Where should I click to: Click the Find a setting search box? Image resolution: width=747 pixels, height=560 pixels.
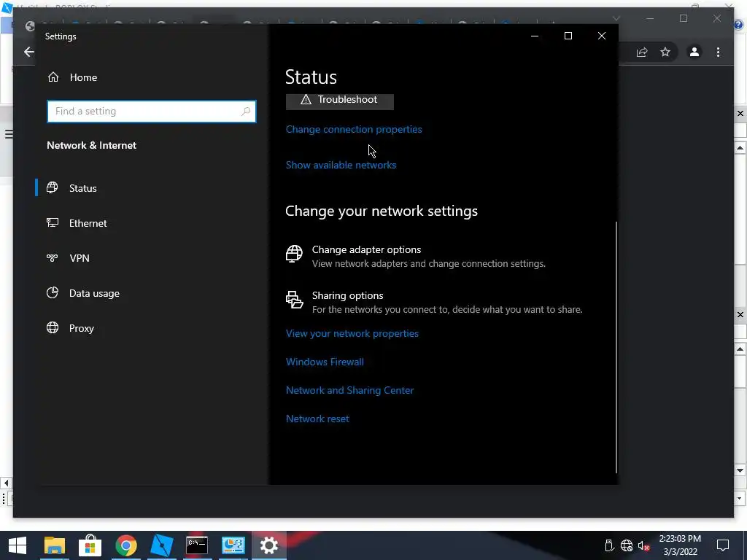[152, 112]
